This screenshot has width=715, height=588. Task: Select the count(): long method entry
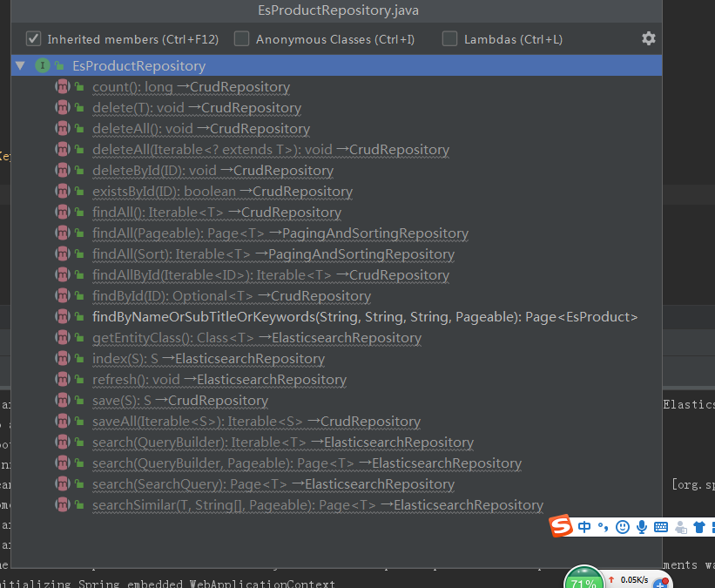point(191,87)
